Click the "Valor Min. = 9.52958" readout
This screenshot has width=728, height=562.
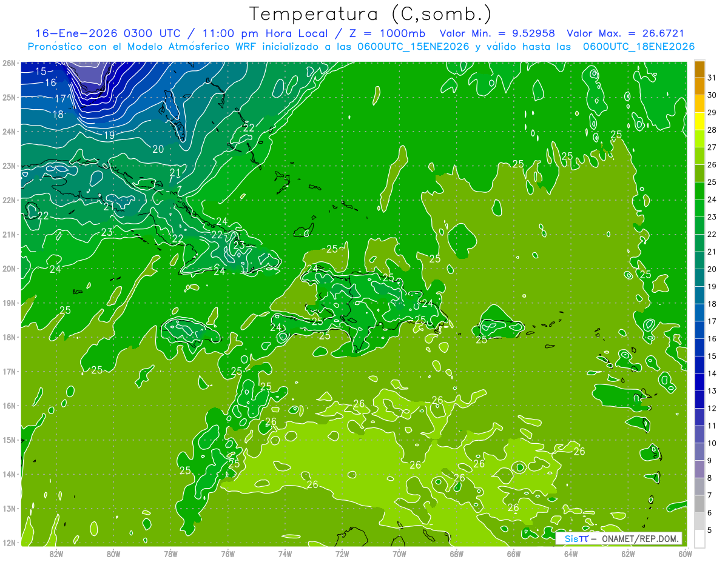point(497,34)
